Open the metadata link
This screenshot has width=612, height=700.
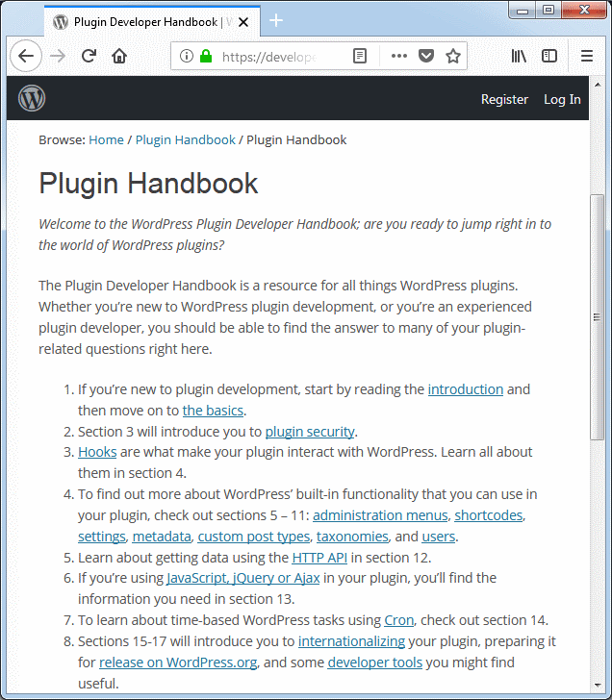(162, 537)
